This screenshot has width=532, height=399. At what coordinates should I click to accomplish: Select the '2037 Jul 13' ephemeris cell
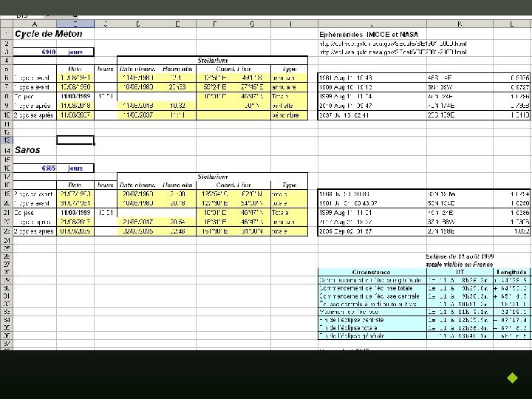[372, 115]
